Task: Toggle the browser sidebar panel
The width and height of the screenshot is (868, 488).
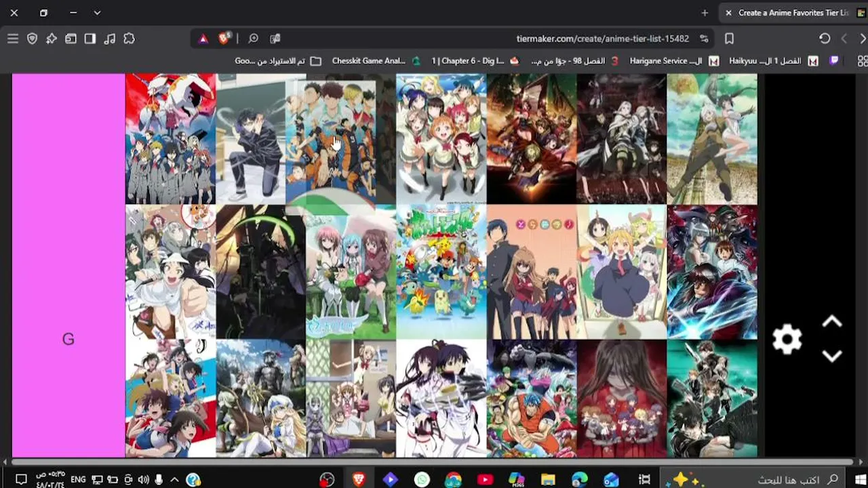Action: [x=90, y=39]
